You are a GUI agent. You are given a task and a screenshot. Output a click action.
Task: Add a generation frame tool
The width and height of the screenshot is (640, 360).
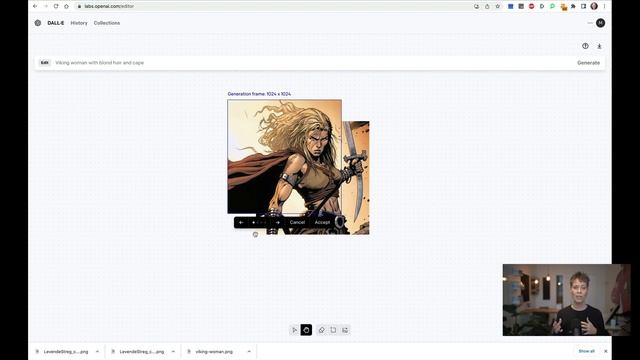coord(333,330)
